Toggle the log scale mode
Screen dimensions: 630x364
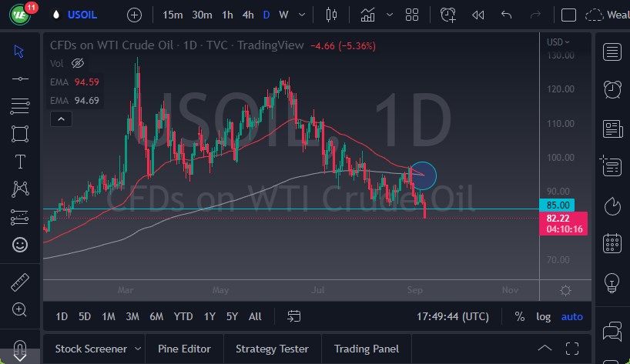pyautogui.click(x=543, y=316)
